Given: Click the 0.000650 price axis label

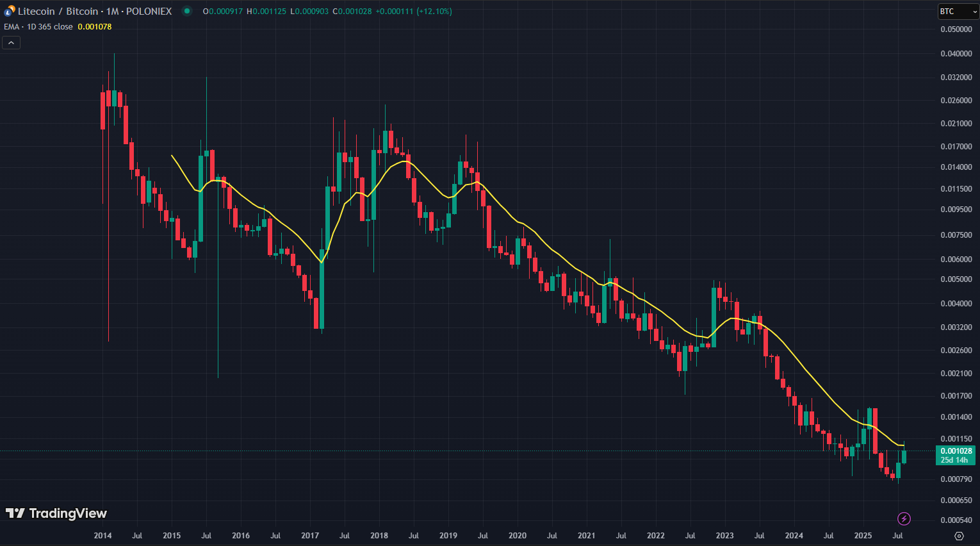Looking at the screenshot, I should 956,500.
